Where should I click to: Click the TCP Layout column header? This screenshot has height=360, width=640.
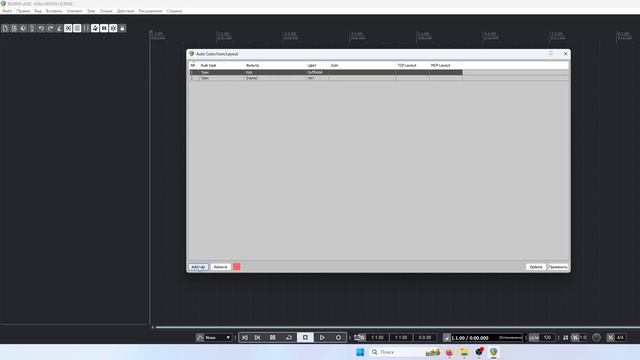pyautogui.click(x=407, y=65)
